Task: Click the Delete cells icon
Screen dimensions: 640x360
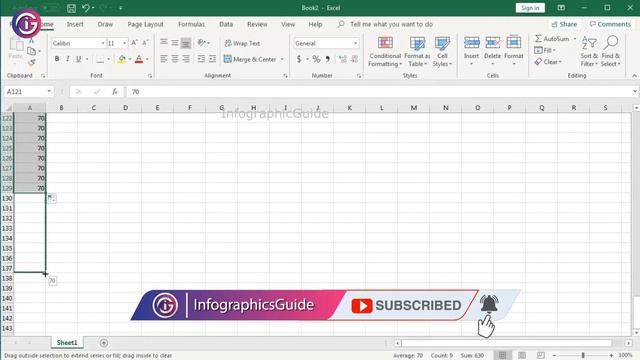Action: pos(492,42)
